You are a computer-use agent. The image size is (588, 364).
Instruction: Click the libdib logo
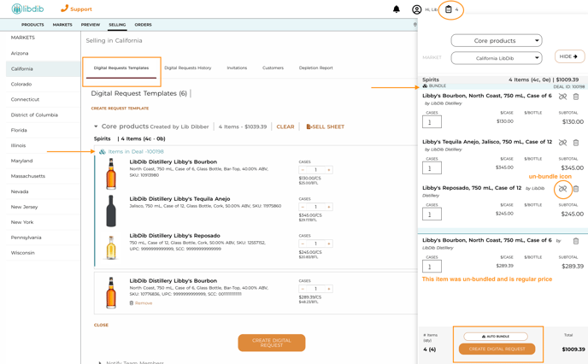pyautogui.click(x=27, y=9)
